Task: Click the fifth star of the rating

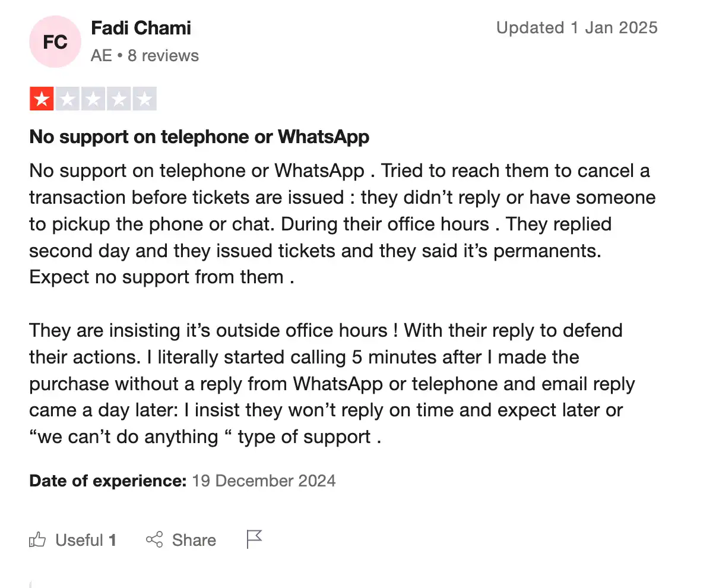Action: coord(143,98)
